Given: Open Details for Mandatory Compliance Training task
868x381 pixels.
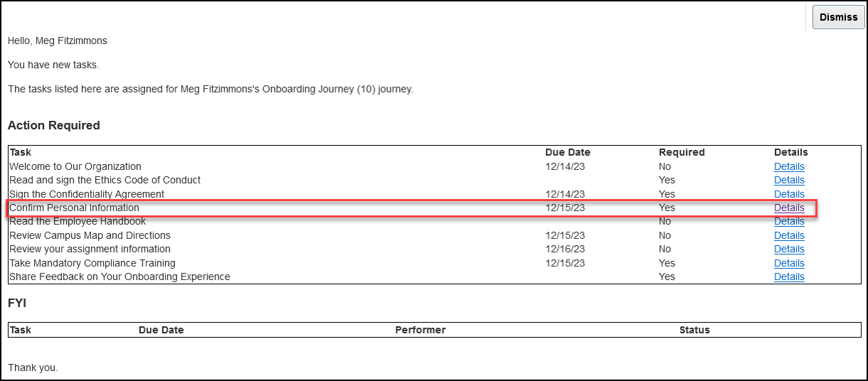Looking at the screenshot, I should [x=789, y=263].
